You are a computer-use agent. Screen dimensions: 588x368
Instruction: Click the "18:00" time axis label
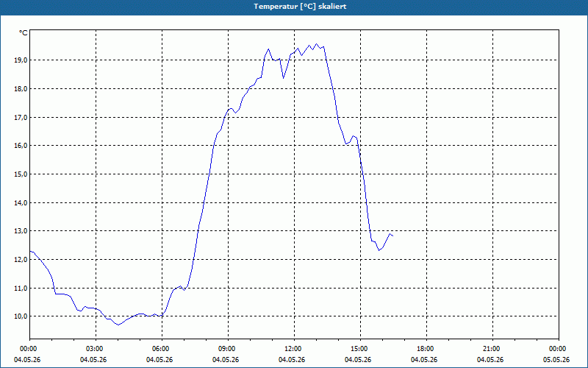point(426,349)
